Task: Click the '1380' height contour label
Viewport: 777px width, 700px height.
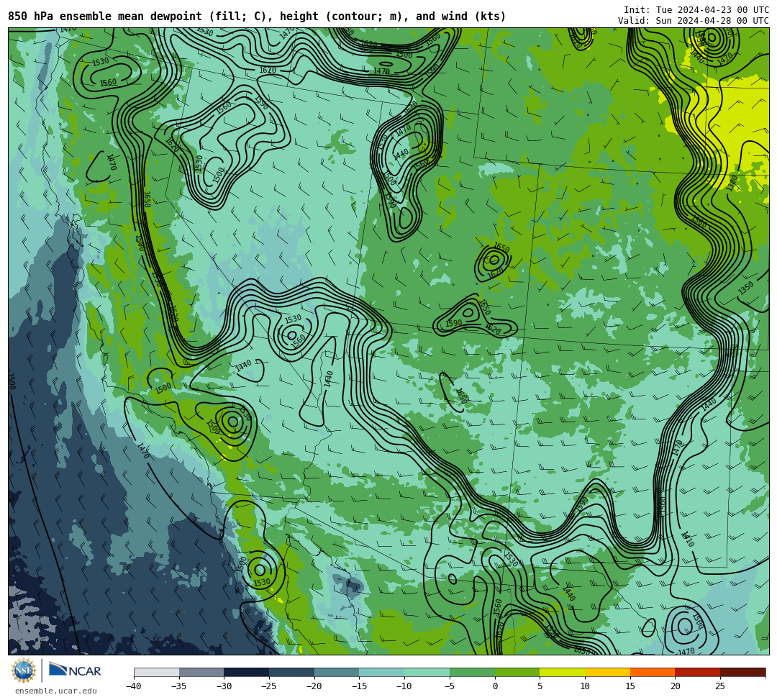Action: (732, 183)
